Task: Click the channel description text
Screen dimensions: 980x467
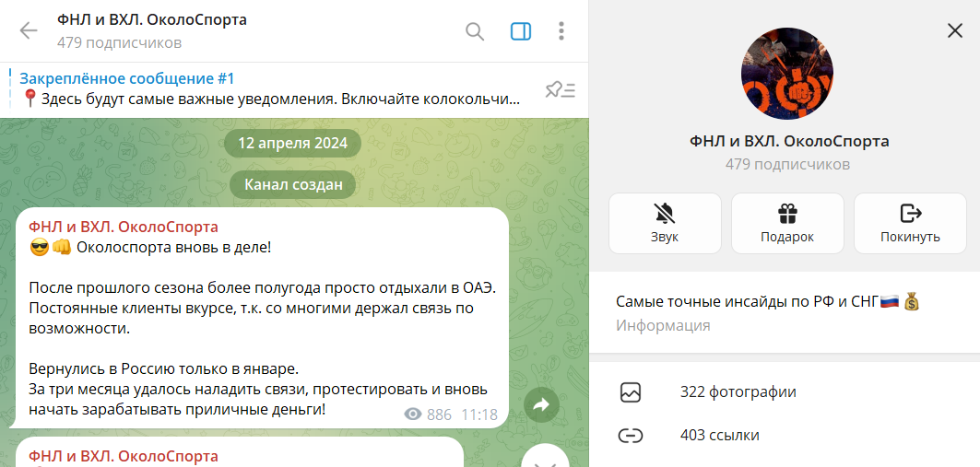Action: coord(768,302)
